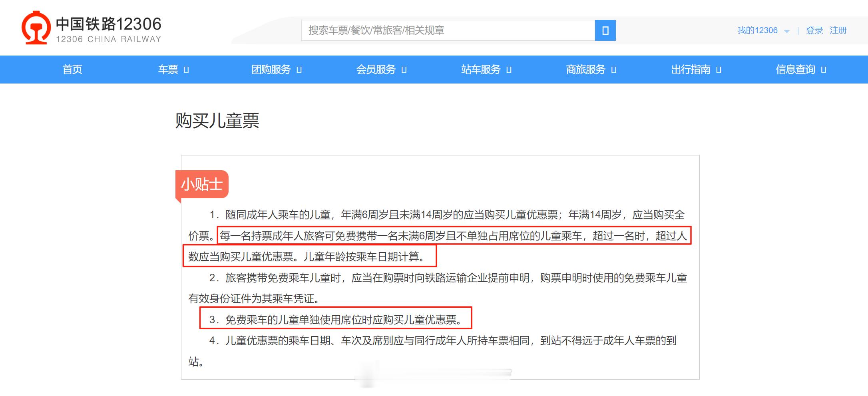This screenshot has height=396, width=868.
Task: Click the 小贴士 tip label
Action: point(202,184)
